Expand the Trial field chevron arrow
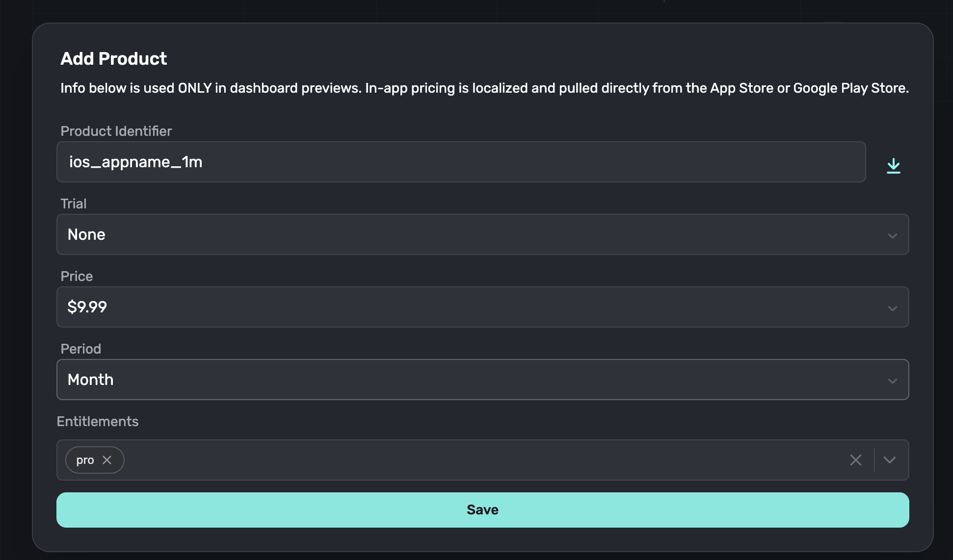The width and height of the screenshot is (953, 560). tap(893, 236)
